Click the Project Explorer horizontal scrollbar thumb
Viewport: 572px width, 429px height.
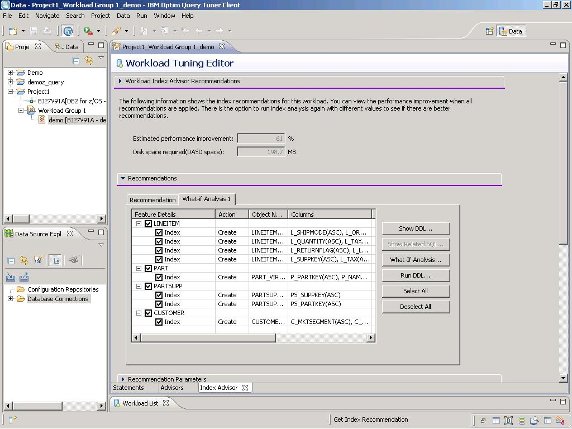[x=22, y=219]
